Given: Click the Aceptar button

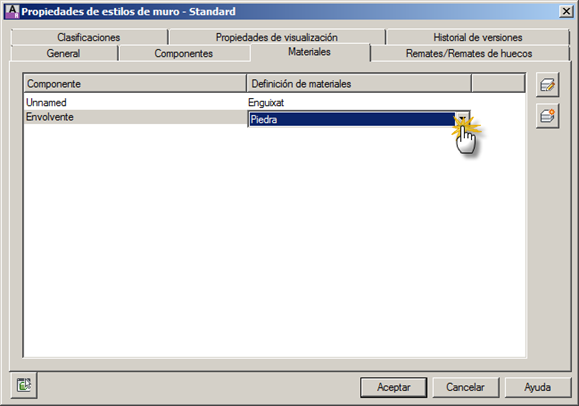Looking at the screenshot, I should pyautogui.click(x=394, y=387).
